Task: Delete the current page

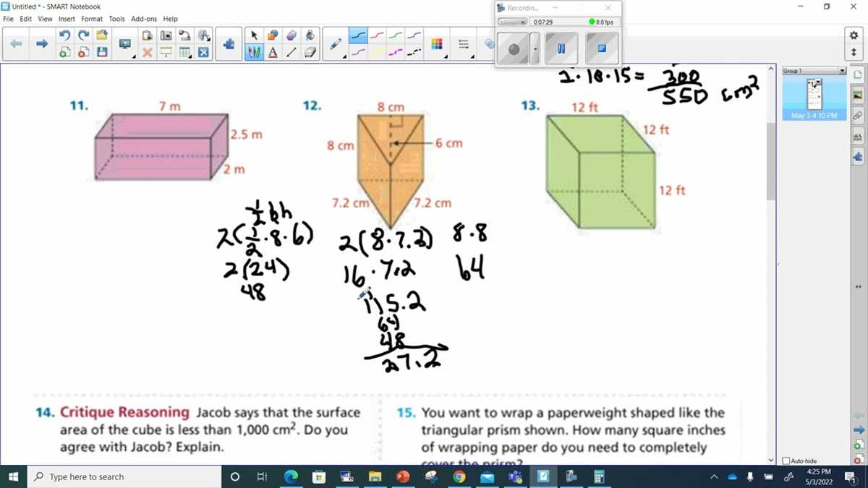Action: pos(83,52)
